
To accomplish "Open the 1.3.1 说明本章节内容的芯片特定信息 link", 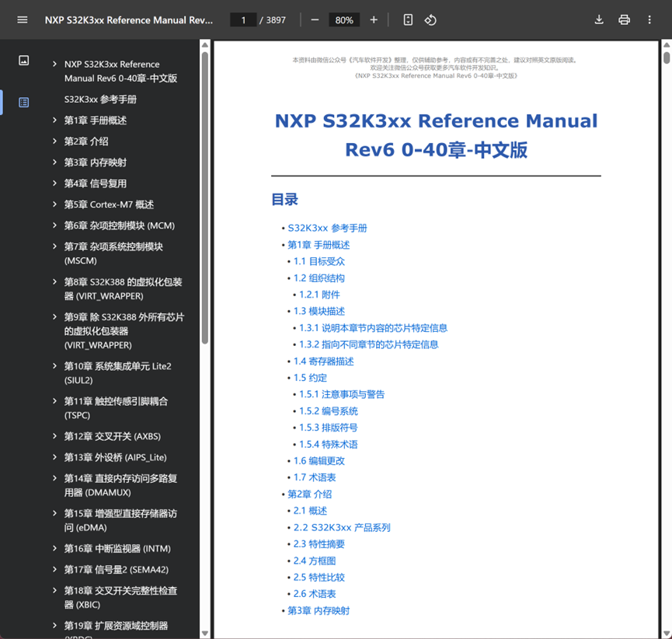I will coord(373,328).
